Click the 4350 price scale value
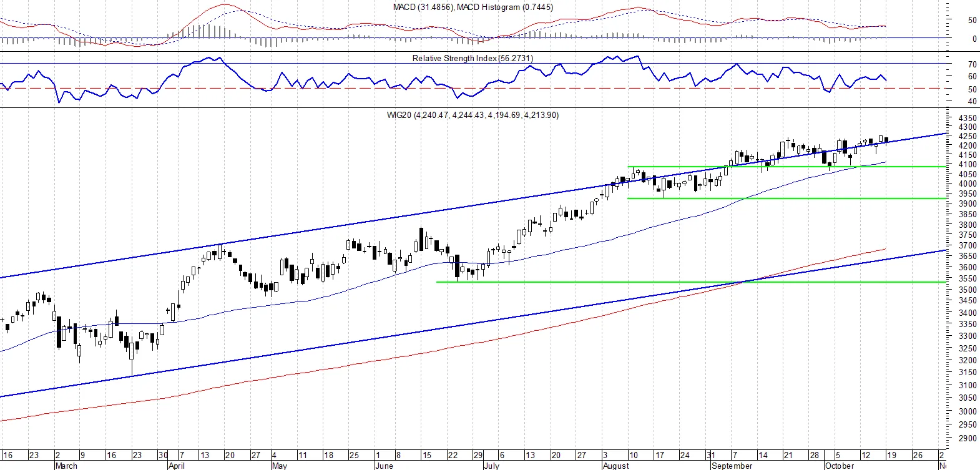 point(968,119)
